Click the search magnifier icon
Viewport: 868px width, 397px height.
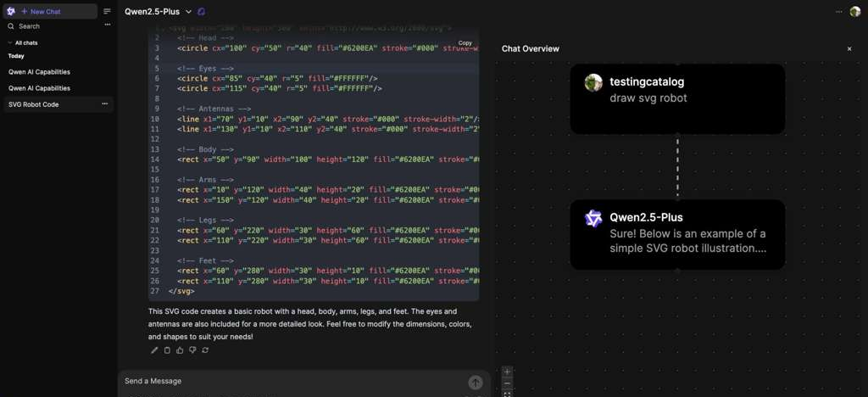[10, 26]
